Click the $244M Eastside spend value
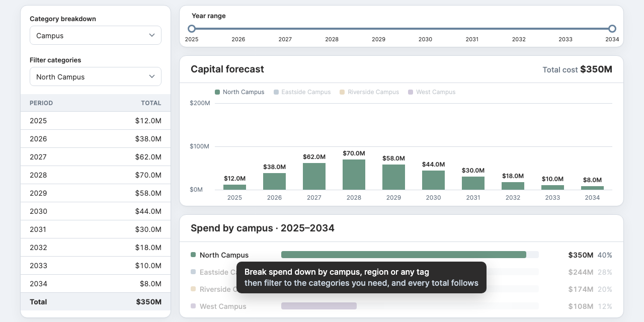The width and height of the screenshot is (644, 322). [x=581, y=272]
